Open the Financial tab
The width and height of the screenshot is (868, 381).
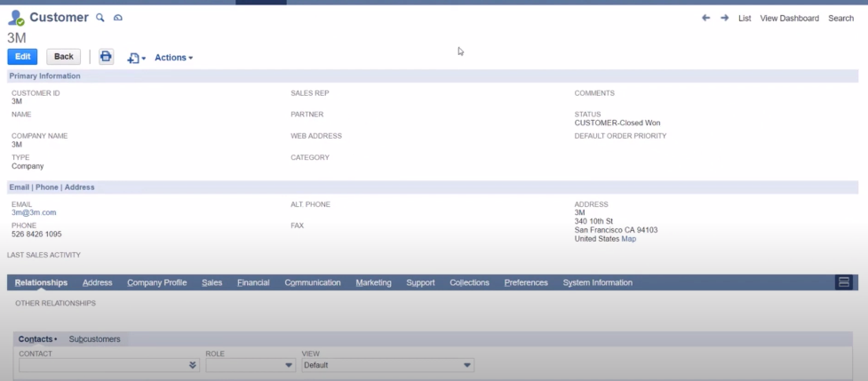pos(253,282)
